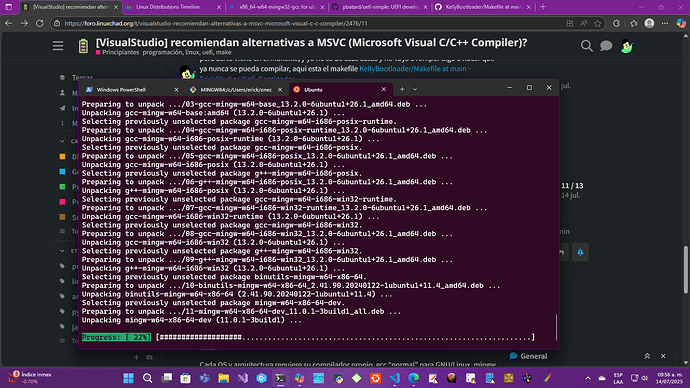Open File Explorer from taskbar

[x=224, y=378]
